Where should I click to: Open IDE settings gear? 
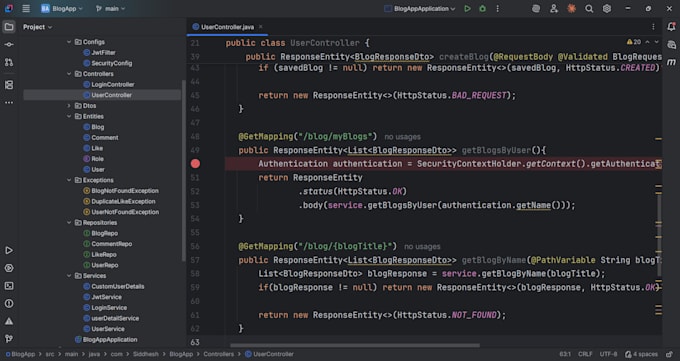(607, 9)
